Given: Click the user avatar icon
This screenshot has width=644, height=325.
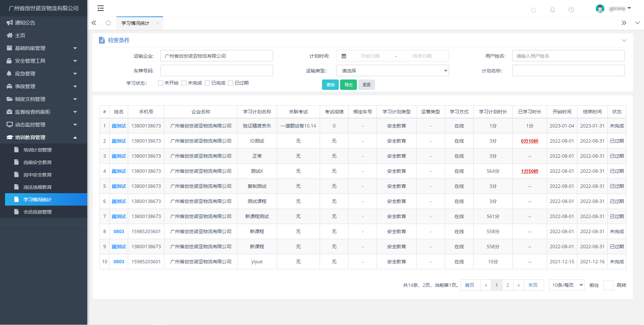Looking at the screenshot, I should pos(600,9).
